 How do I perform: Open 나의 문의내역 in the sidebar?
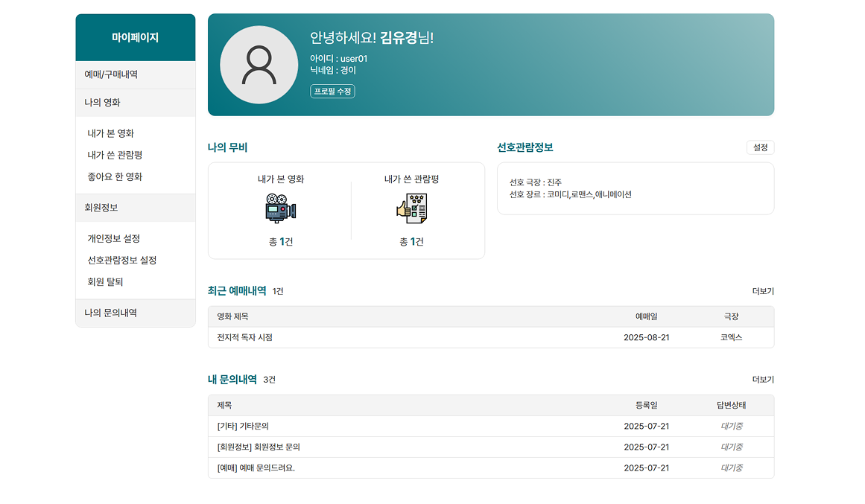click(111, 313)
